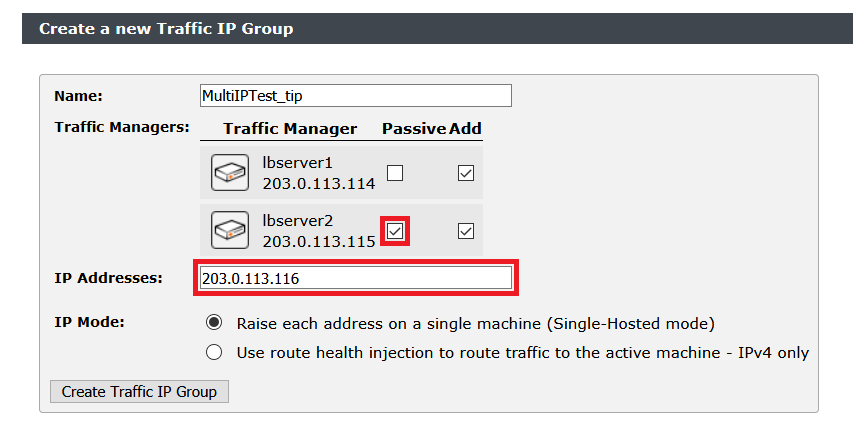
Task: Click the lbserver2 traffic manager device icon
Action: (x=230, y=230)
